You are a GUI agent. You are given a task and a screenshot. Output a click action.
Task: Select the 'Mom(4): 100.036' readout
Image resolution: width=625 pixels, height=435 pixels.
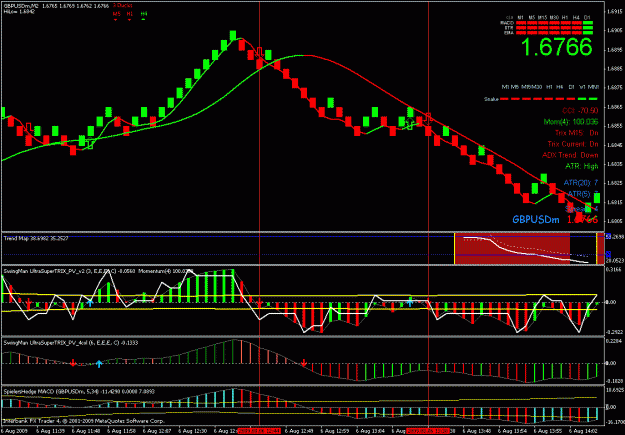571,122
